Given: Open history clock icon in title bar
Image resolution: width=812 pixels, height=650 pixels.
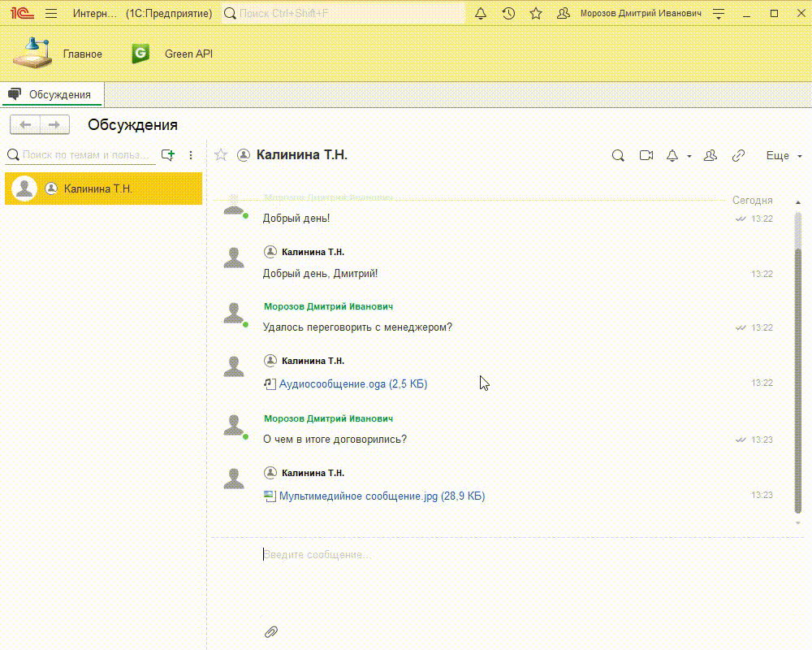Looking at the screenshot, I should point(508,14).
